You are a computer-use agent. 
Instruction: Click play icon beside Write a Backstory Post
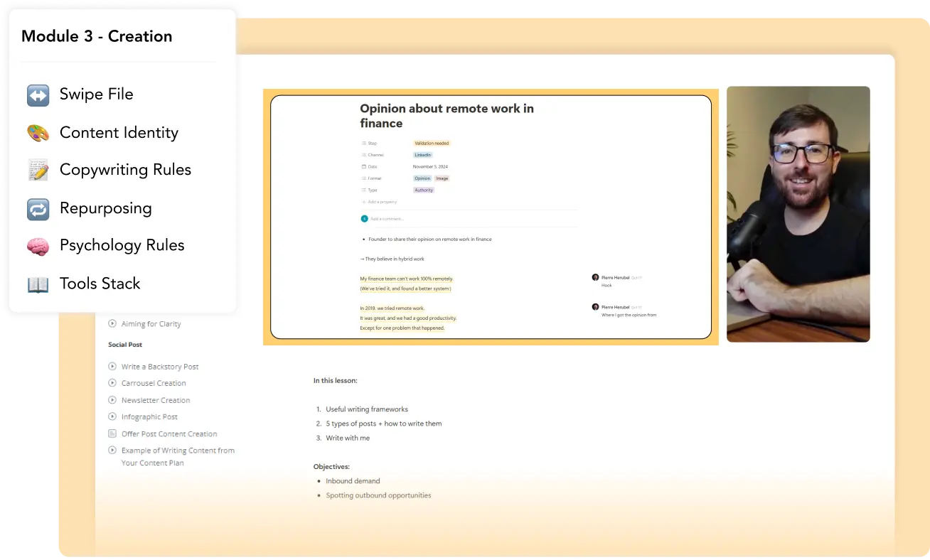click(112, 367)
